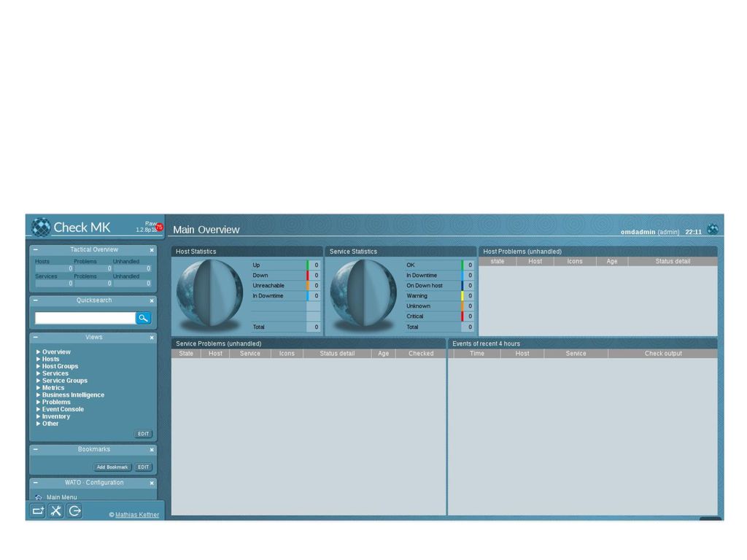Click the Add Bookmark button

click(x=112, y=467)
